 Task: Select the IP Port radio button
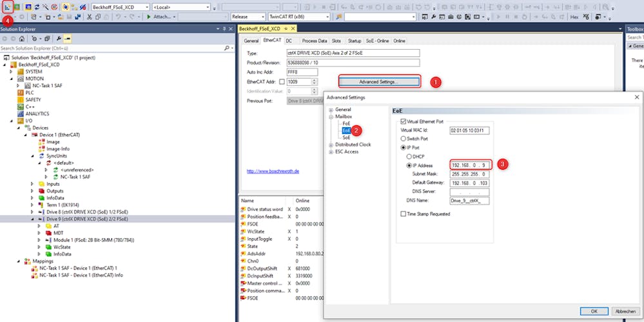click(403, 147)
